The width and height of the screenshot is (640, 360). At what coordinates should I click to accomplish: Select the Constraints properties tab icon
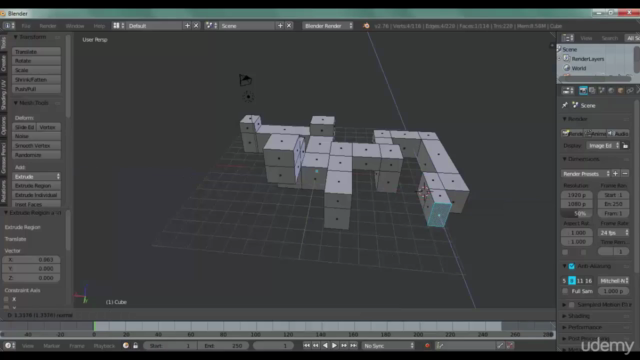630,91
